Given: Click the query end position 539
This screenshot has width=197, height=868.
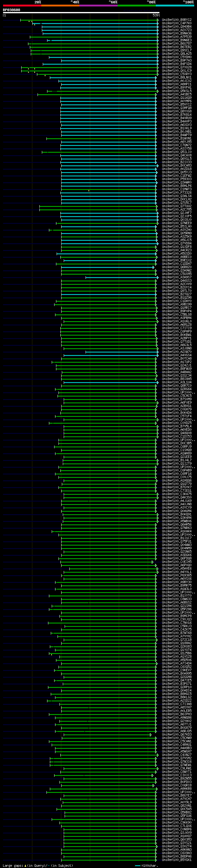Looking at the screenshot, I should [x=155, y=15].
